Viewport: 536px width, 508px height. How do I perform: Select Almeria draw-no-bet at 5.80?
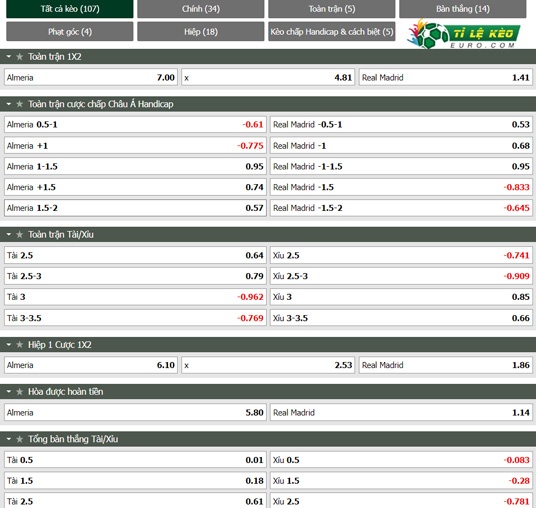point(135,412)
